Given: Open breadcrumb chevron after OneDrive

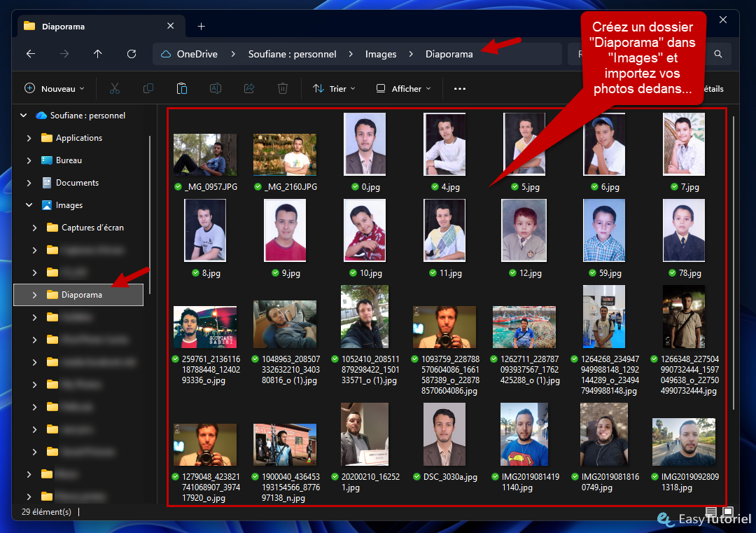Looking at the screenshot, I should point(233,54).
